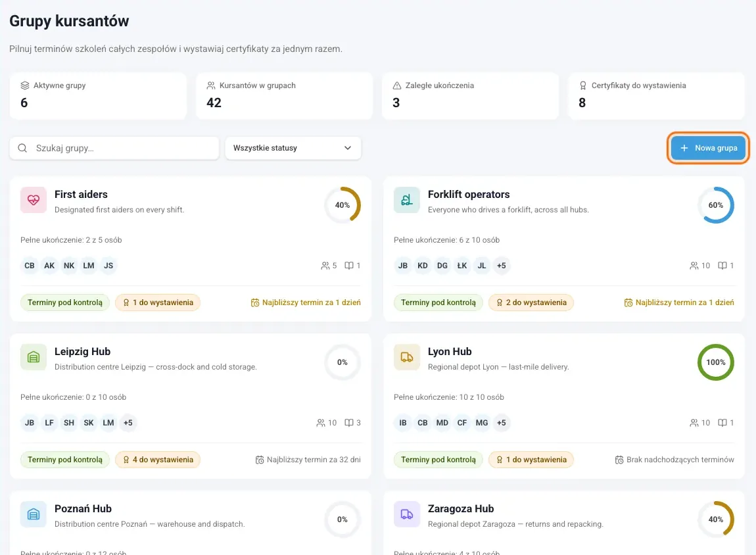The height and width of the screenshot is (555, 756).
Task: Click Zaragoza Hub 40% progress ring
Action: [715, 519]
